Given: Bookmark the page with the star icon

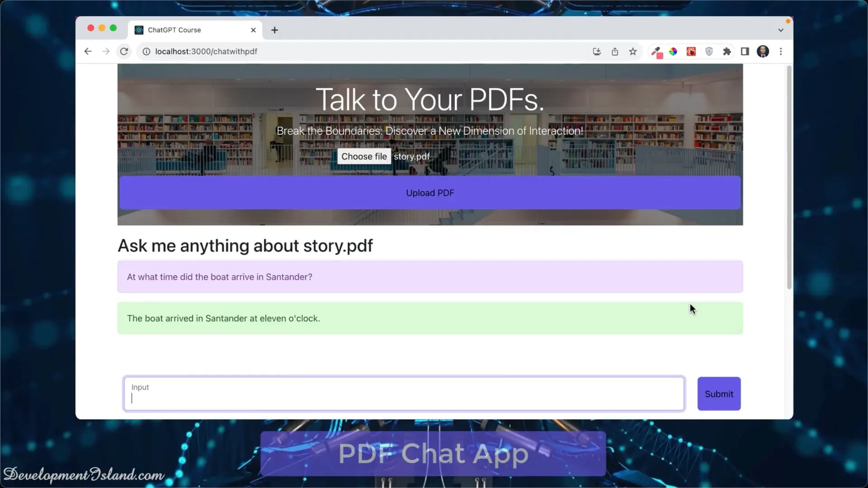Looking at the screenshot, I should (x=632, y=51).
